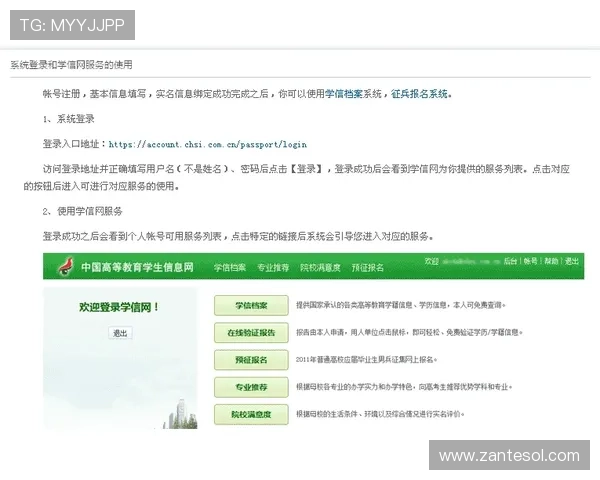The image size is (600, 480).
Task: Open the 院校满意度 nav menu item
Action: coord(320,268)
